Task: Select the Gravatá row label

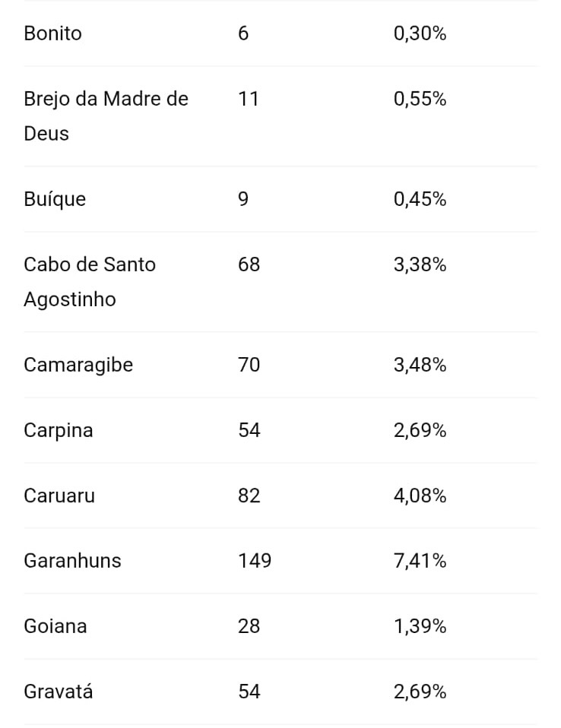Action: (x=59, y=692)
